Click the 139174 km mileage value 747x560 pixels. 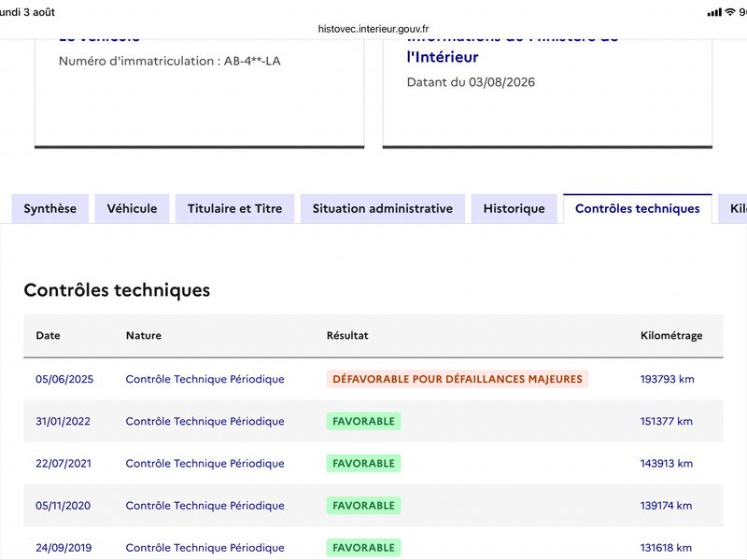point(666,506)
